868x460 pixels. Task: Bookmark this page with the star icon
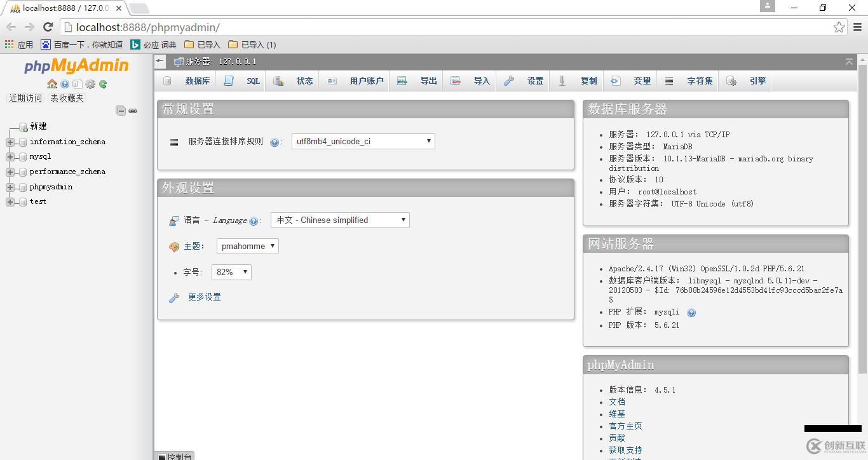(x=839, y=27)
